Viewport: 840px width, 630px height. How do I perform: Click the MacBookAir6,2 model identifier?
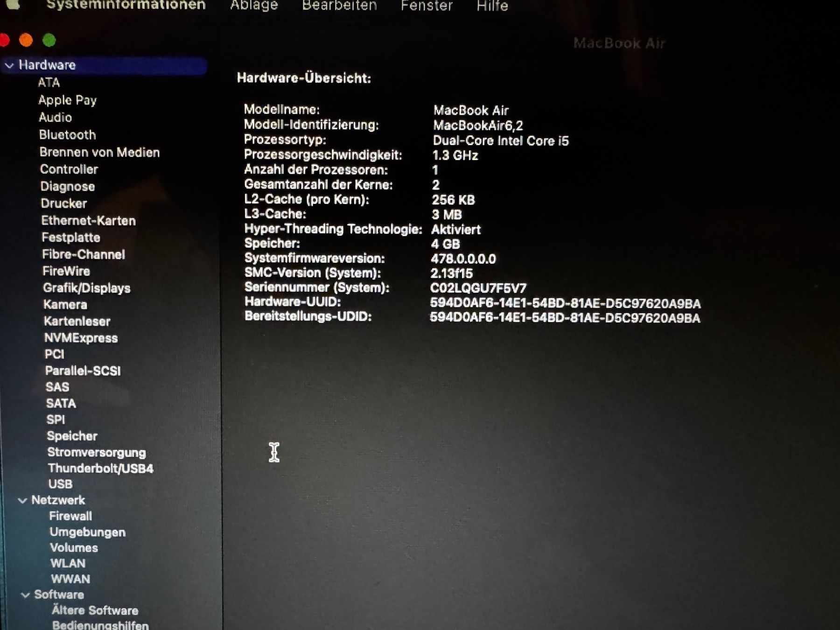click(478, 126)
